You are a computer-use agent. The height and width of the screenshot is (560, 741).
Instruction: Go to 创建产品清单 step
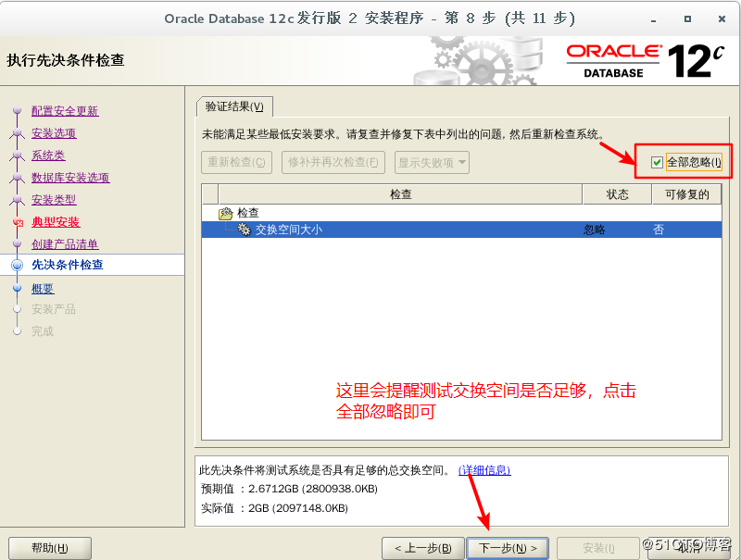point(65,244)
